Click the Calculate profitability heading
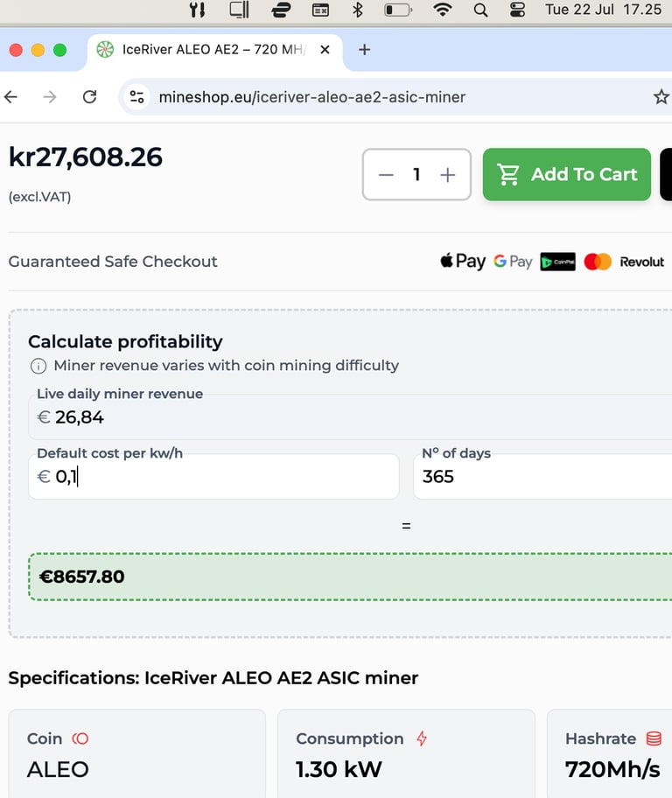 [x=125, y=341]
